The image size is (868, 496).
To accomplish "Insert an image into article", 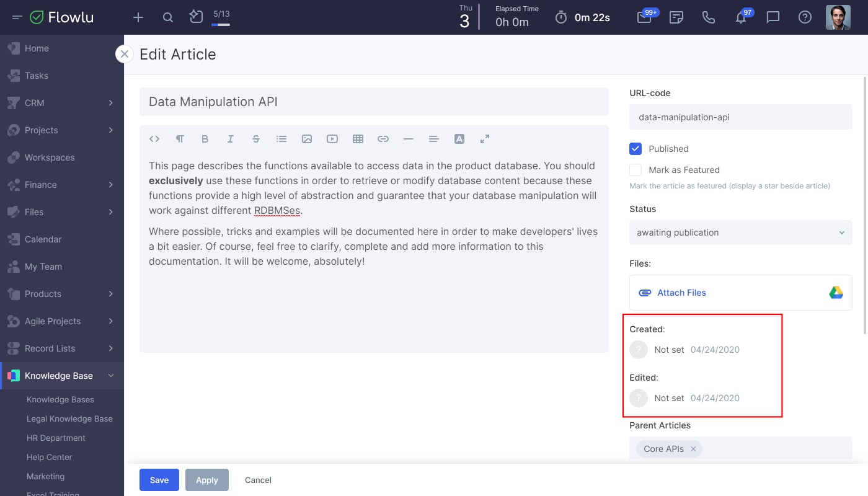I will pos(307,139).
